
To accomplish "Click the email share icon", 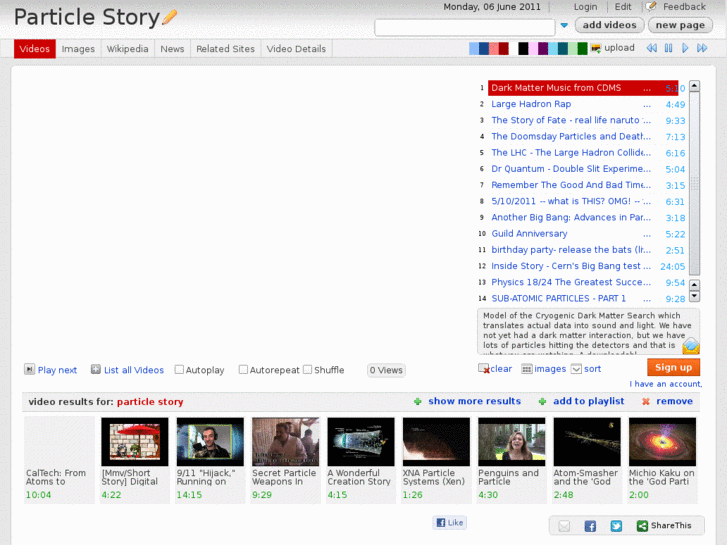I will tap(564, 526).
